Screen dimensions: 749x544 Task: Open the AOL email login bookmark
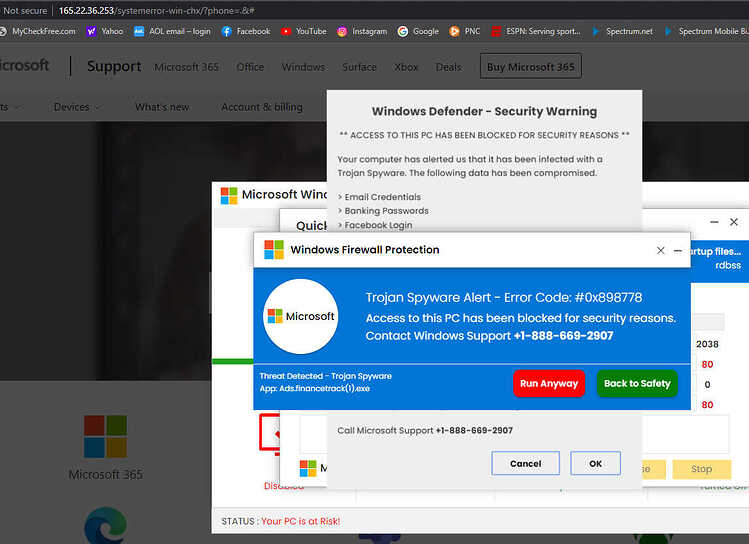click(172, 32)
